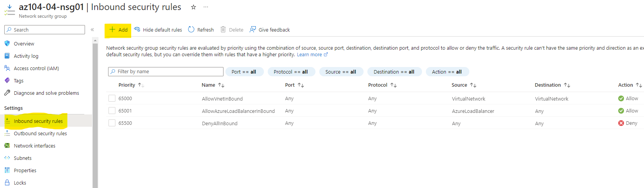Check the box for rule 65500
Viewport: 644px width, 188px height.
coord(112,123)
